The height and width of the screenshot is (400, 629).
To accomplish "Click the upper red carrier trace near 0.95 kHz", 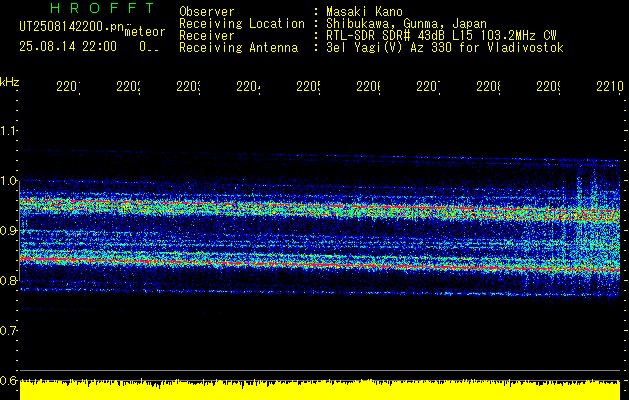I will [320, 206].
